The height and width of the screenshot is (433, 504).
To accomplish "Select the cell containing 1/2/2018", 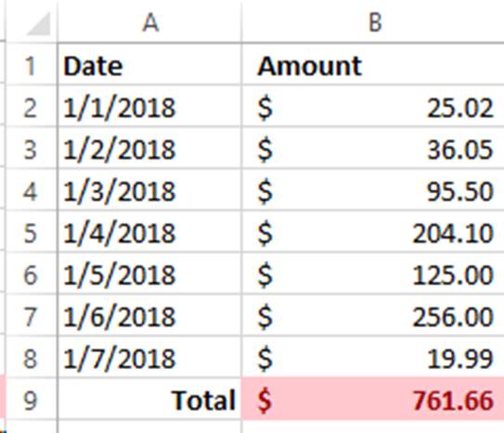I will coord(149,148).
